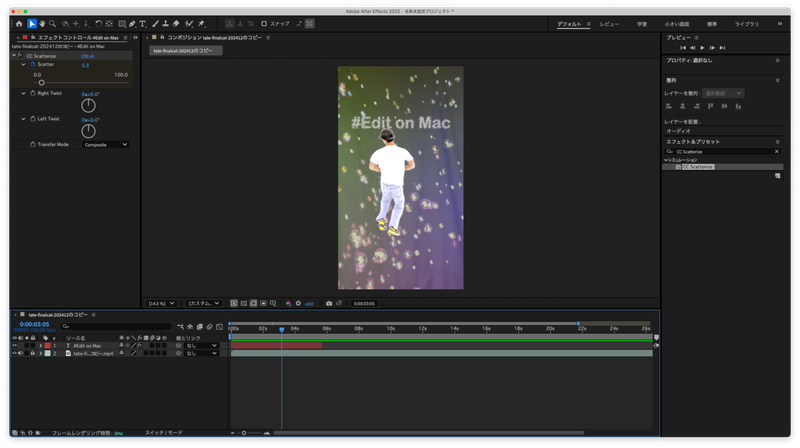Toggle Left Twist stopwatch

[33, 119]
